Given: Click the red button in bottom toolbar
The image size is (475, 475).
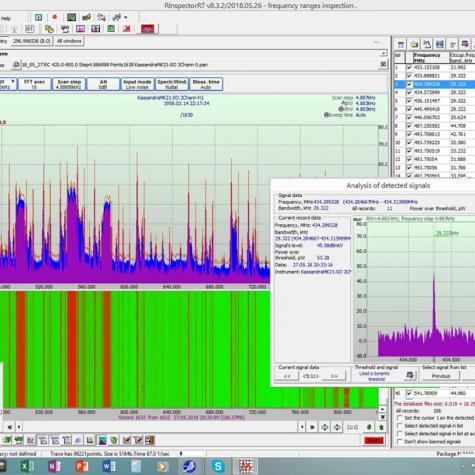Looking at the screenshot, I should 374,440.
